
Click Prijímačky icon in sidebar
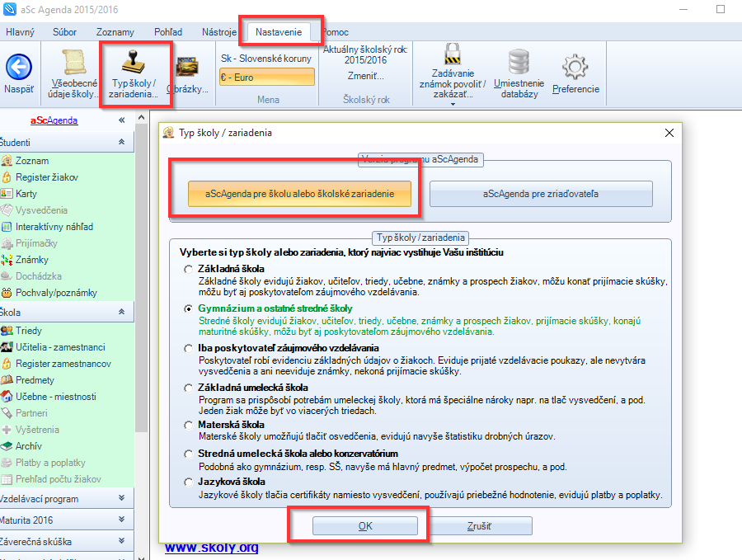pyautogui.click(x=7, y=243)
